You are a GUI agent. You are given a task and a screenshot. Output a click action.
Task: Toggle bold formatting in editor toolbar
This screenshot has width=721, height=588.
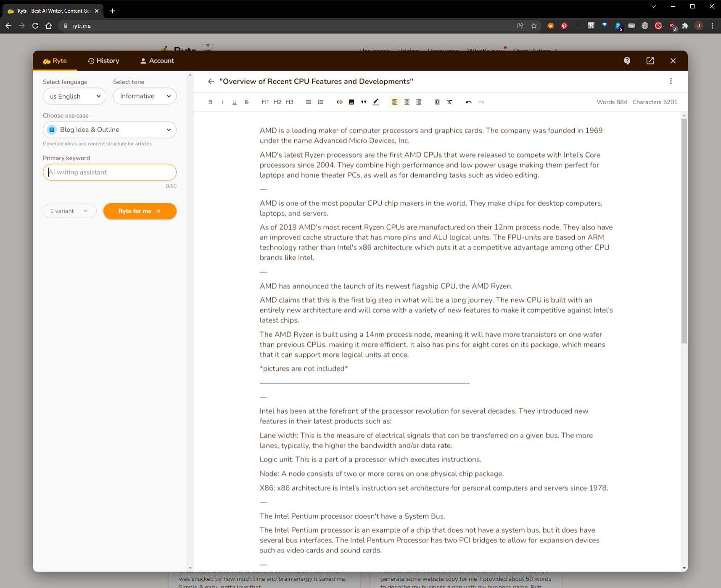point(210,102)
